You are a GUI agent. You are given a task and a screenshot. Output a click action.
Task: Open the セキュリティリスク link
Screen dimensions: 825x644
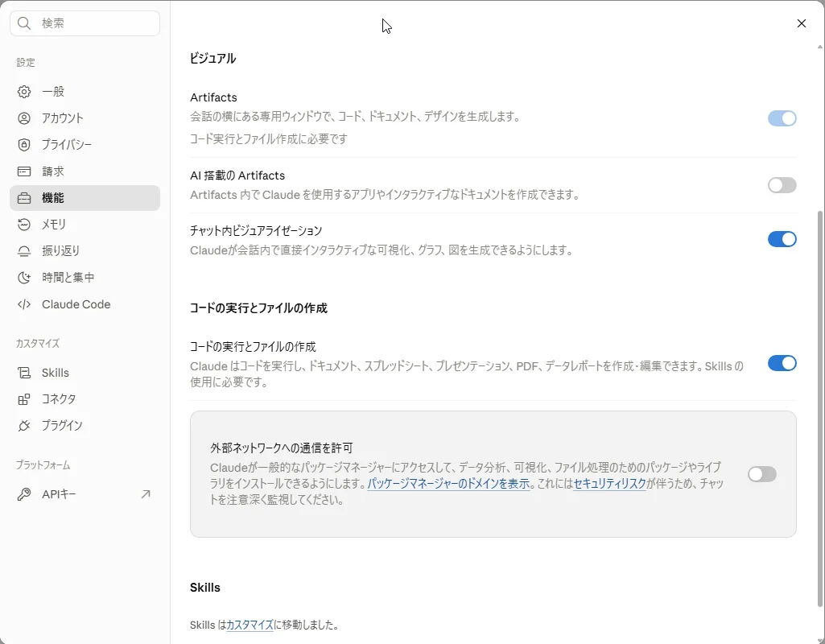pos(609,484)
